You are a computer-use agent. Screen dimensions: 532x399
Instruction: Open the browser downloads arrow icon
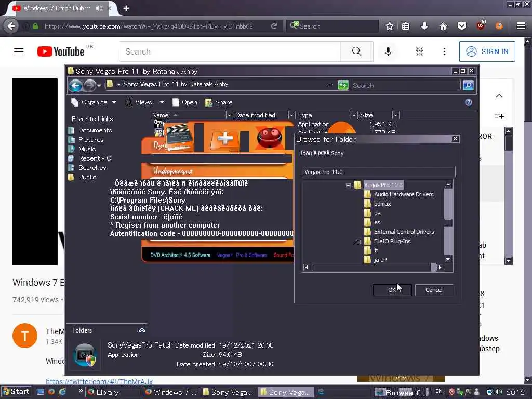(424, 26)
